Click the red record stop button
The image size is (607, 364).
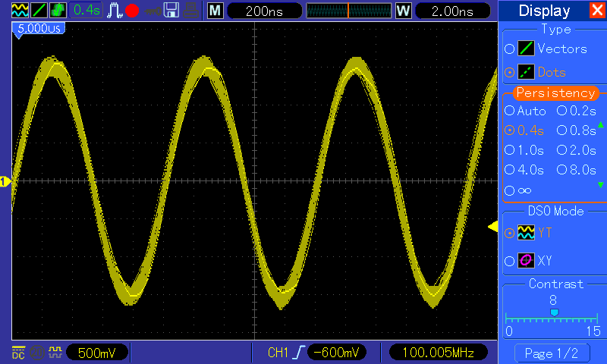(x=132, y=11)
